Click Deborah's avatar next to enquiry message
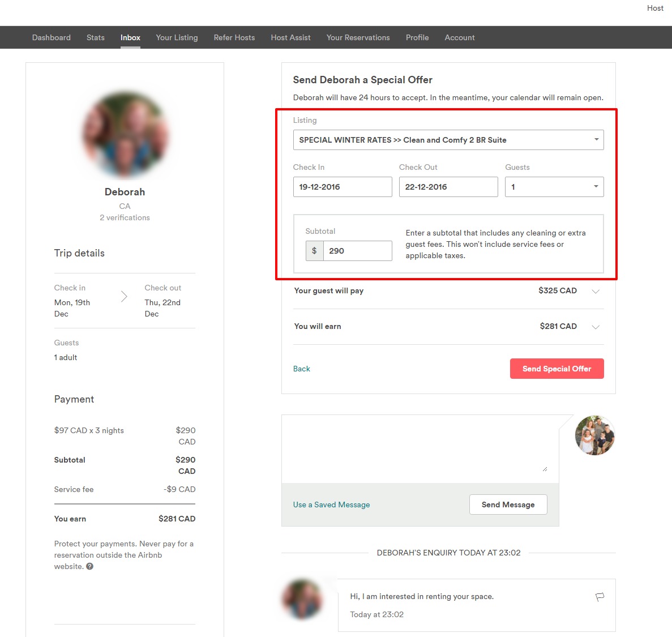The width and height of the screenshot is (672, 637). (x=302, y=598)
